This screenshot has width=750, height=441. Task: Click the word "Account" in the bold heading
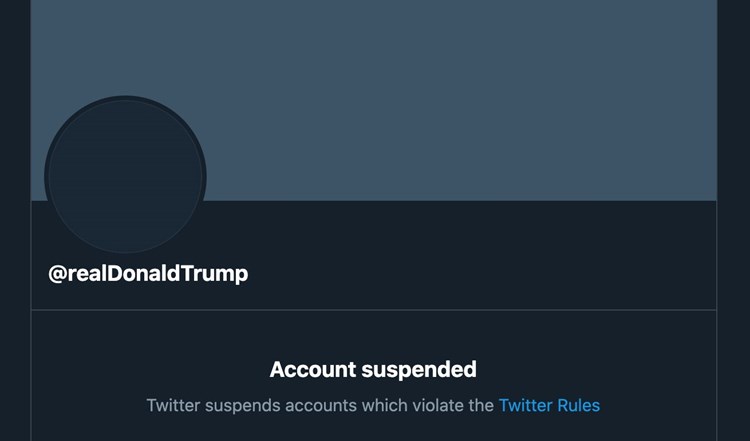coord(310,369)
